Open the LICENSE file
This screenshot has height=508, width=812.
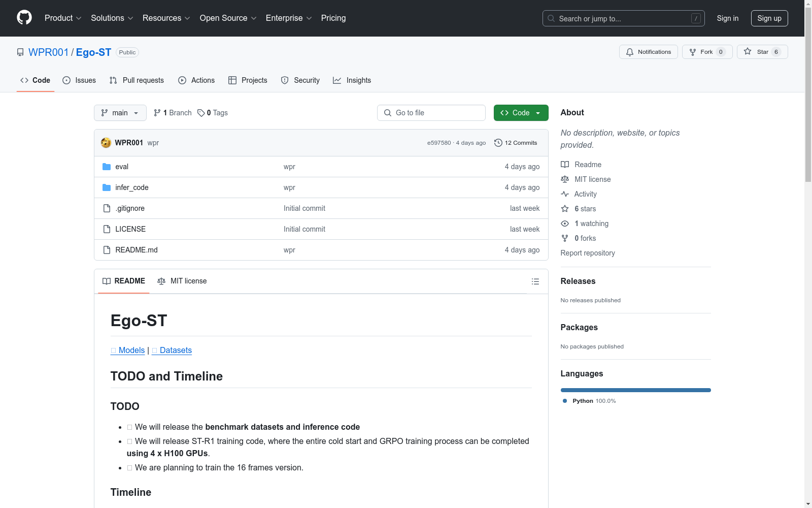130,229
